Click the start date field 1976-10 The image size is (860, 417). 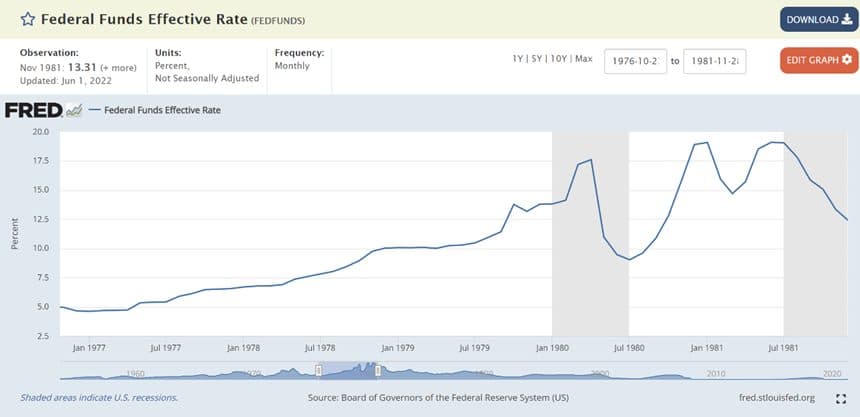635,61
